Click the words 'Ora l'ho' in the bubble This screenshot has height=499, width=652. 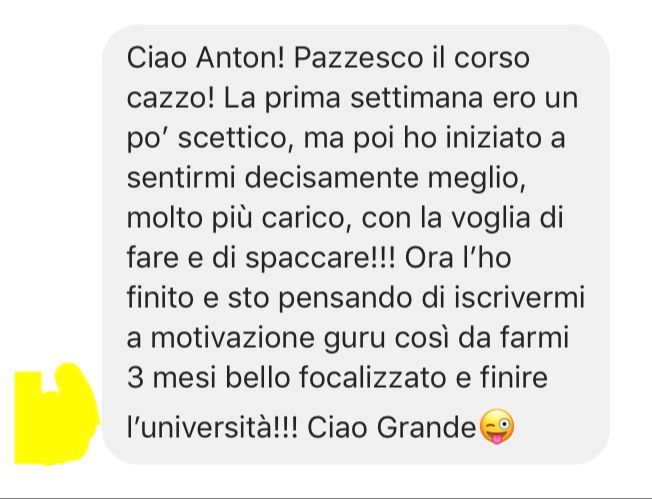pos(458,258)
